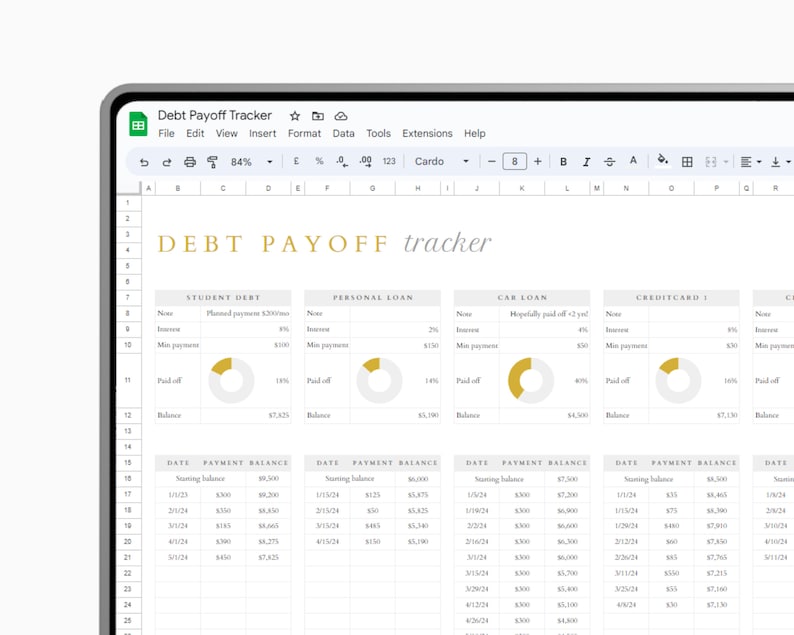The image size is (794, 635).
Task: Open the Extensions menu
Action: [x=427, y=134]
